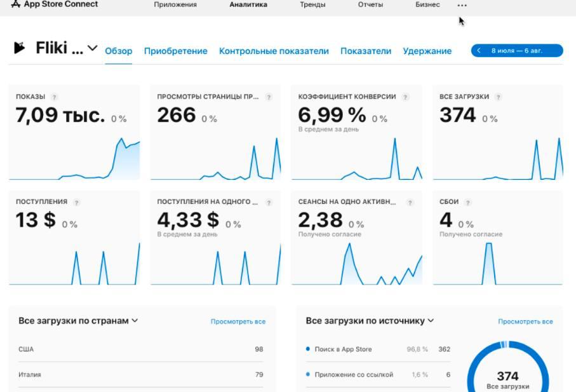Viewport: 576px width, 392px height.
Task: Switch to the Показатели tab
Action: [366, 51]
